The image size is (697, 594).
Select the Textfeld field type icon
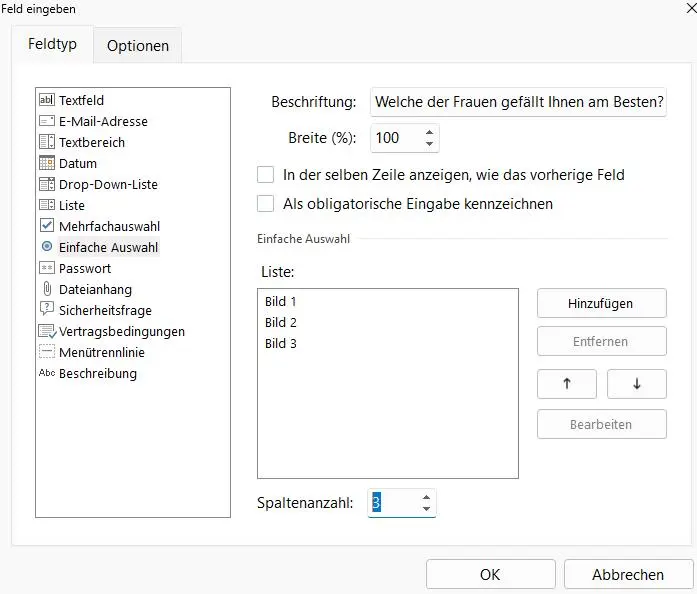47,100
